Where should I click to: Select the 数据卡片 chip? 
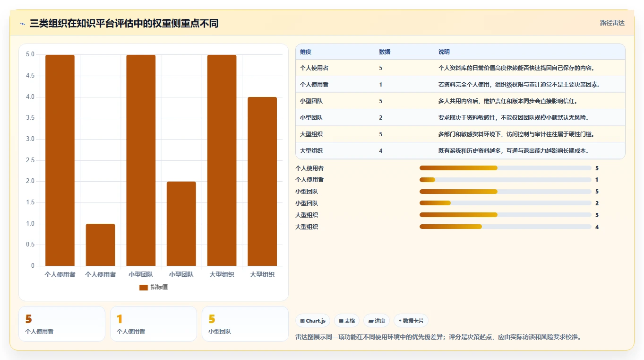[411, 321]
